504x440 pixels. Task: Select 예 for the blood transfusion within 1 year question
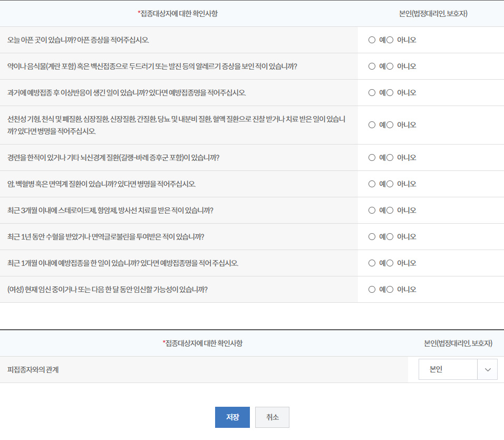[372, 236]
